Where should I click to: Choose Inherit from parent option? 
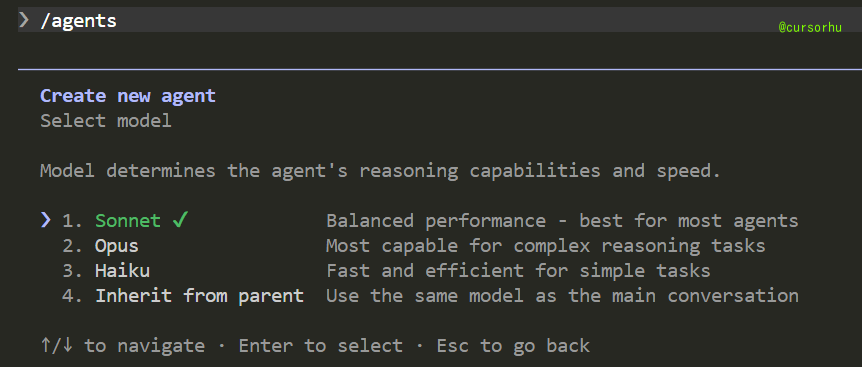click(200, 296)
